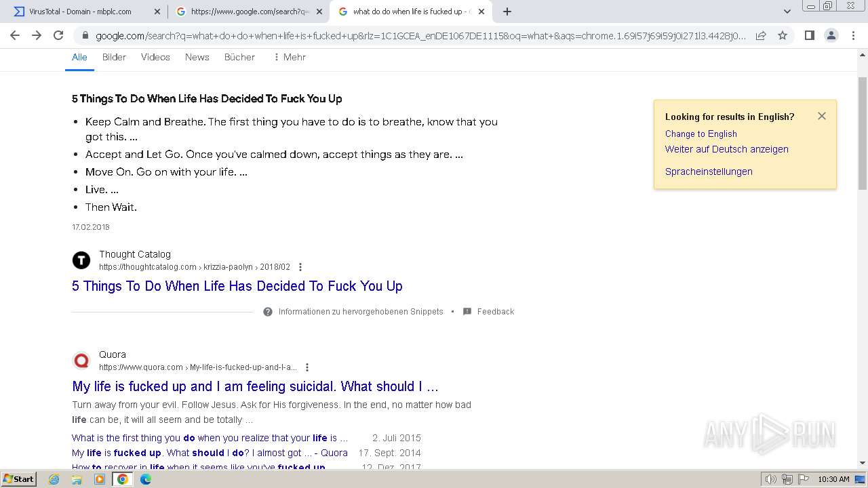This screenshot has height=488, width=868.
Task: Open more options for Quora result
Action: coord(307,367)
